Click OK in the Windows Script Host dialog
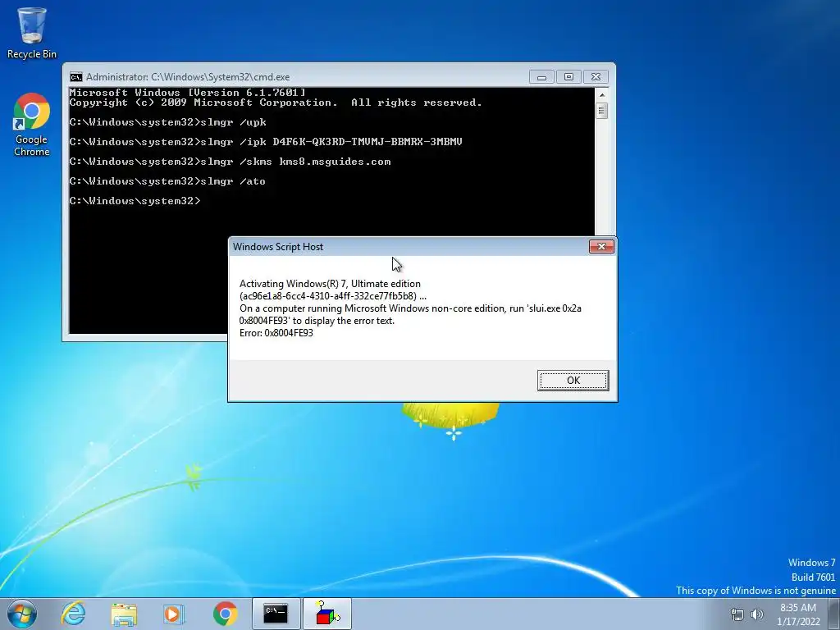This screenshot has width=840, height=630. click(x=573, y=381)
